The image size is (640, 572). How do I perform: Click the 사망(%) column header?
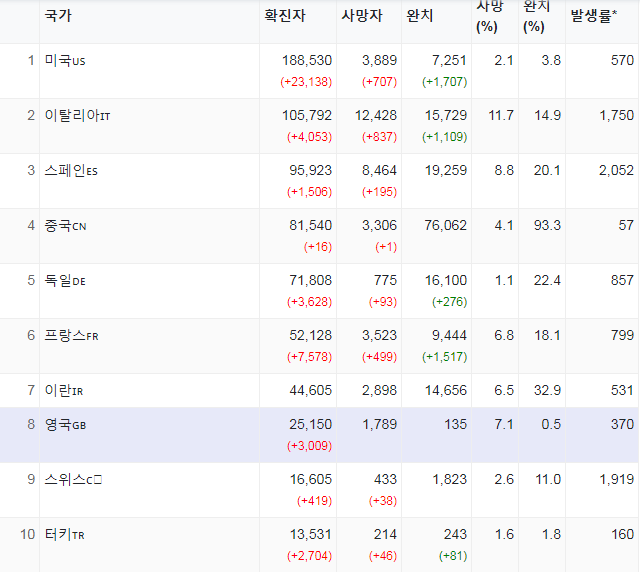pos(489,17)
